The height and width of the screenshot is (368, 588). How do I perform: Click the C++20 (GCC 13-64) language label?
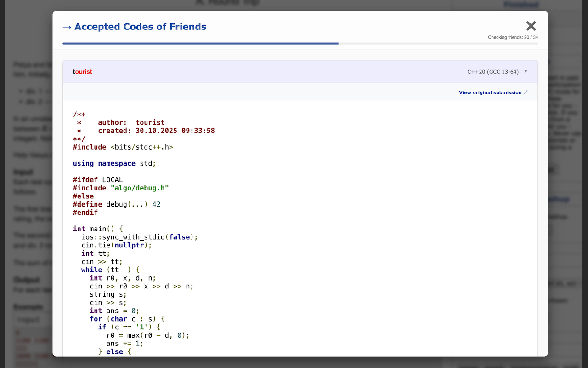pos(493,72)
